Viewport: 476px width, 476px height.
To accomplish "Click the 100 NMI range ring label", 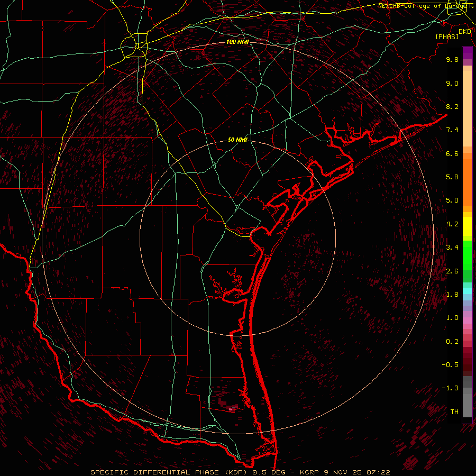I will (237, 42).
